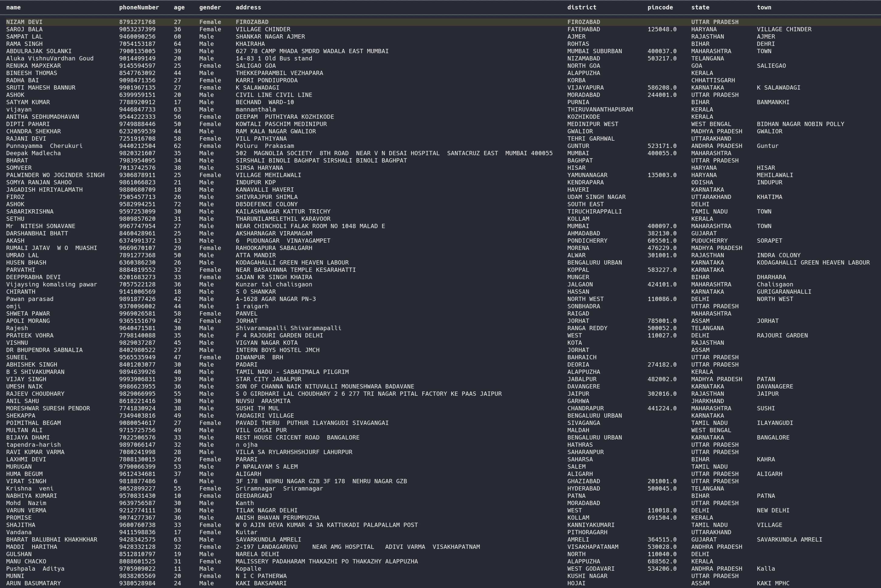Click the 'state' column header
Screen dimensions: 881x588
click(x=700, y=8)
